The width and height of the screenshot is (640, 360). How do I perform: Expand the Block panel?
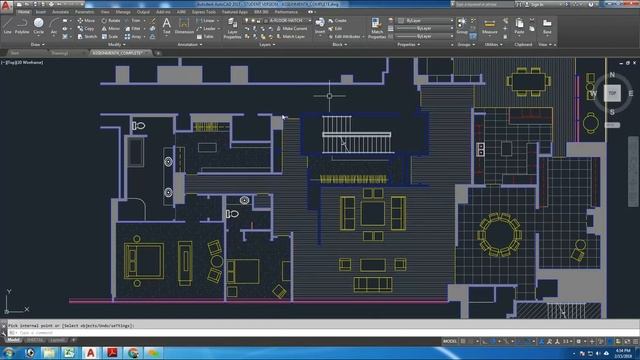tap(339, 44)
